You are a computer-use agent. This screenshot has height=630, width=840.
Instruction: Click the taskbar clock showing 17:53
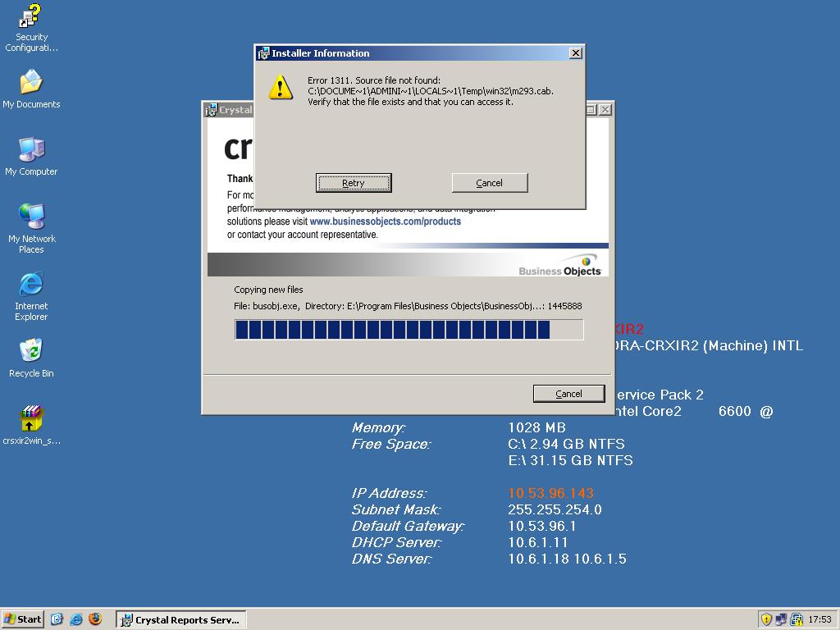819,619
